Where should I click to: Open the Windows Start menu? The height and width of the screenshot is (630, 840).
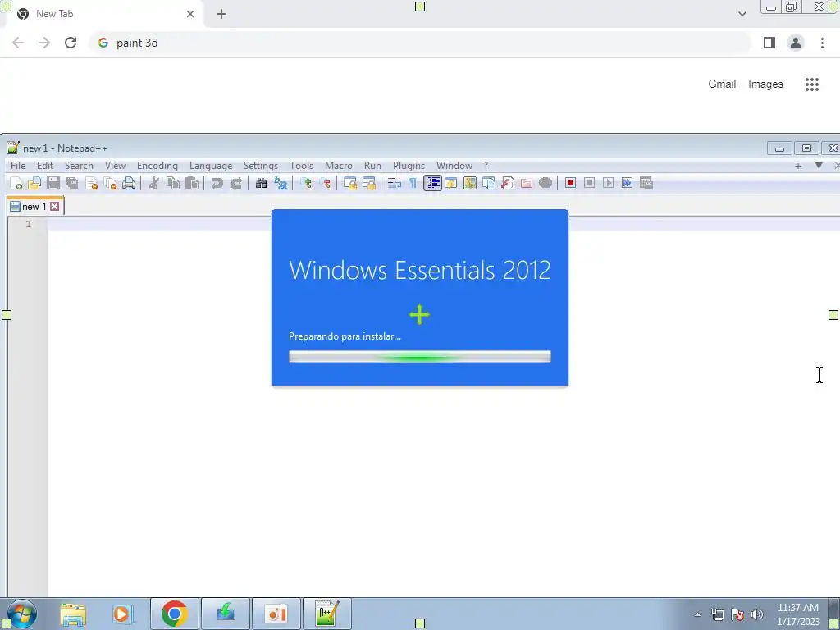(21, 614)
